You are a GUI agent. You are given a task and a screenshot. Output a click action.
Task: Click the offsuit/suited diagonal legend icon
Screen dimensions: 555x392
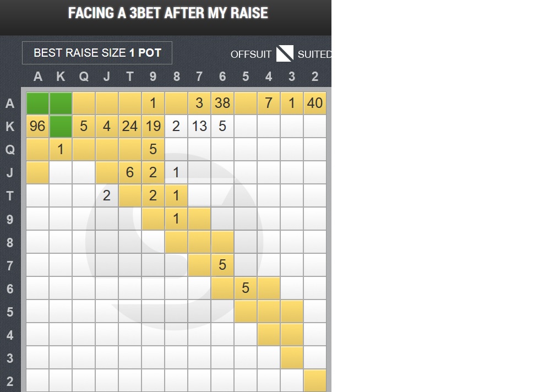coord(285,53)
